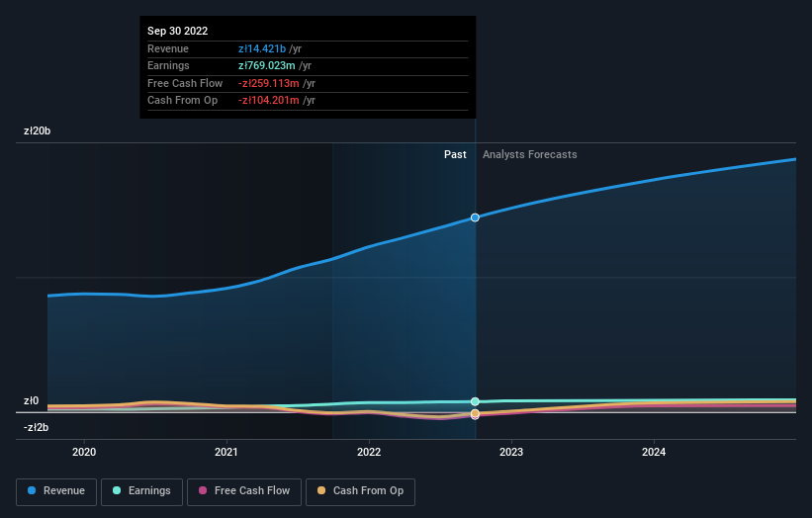
Task: Toggle the Cash From Op legend button
Action: [360, 491]
